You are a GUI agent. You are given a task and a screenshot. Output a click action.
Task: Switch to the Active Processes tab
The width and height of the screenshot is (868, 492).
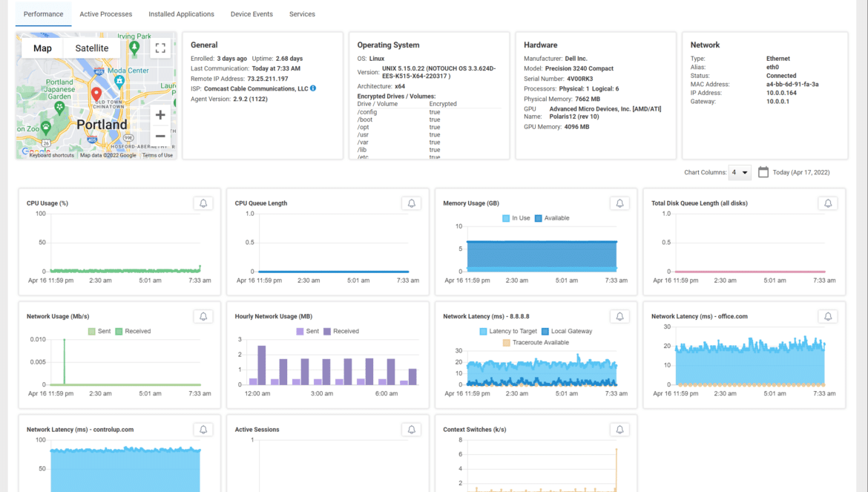click(106, 14)
